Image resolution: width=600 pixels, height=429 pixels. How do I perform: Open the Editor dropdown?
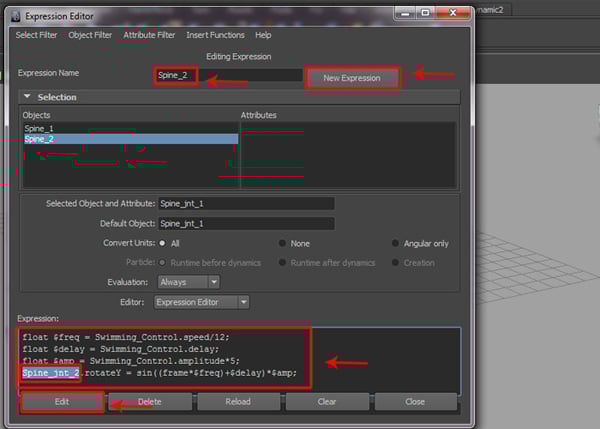pos(200,302)
